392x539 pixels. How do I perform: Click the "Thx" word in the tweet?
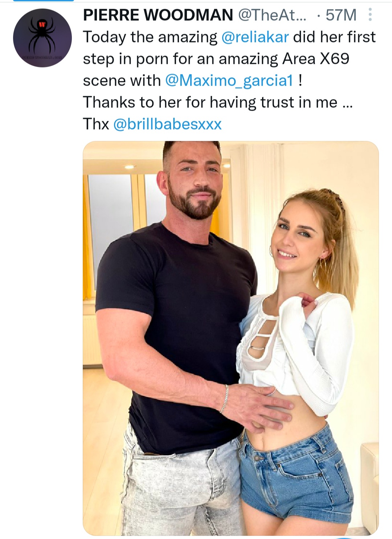(96, 124)
